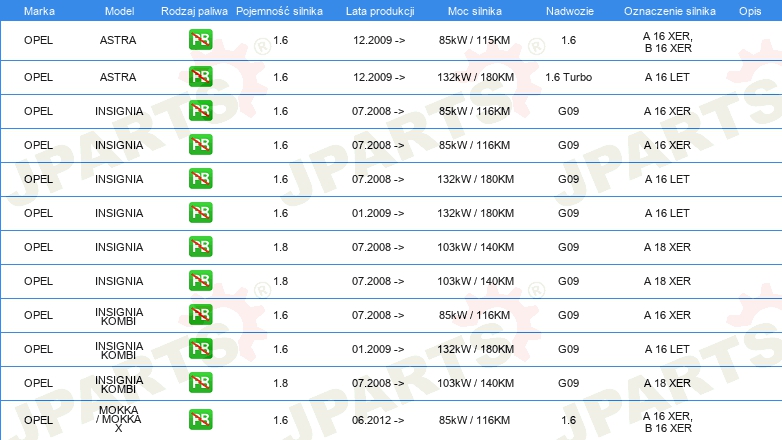Select the 06.2012 -> production date cell

pos(378,420)
